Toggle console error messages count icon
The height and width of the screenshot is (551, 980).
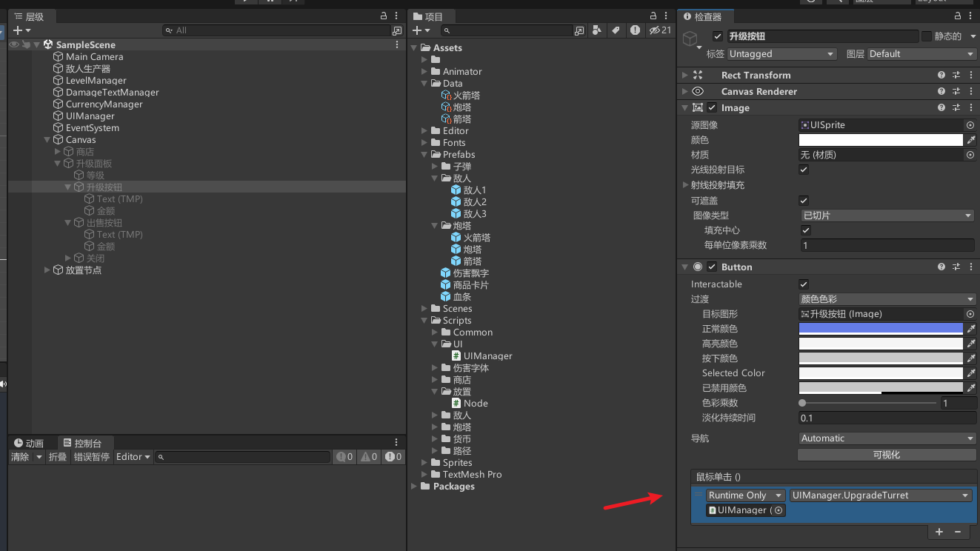[393, 457]
